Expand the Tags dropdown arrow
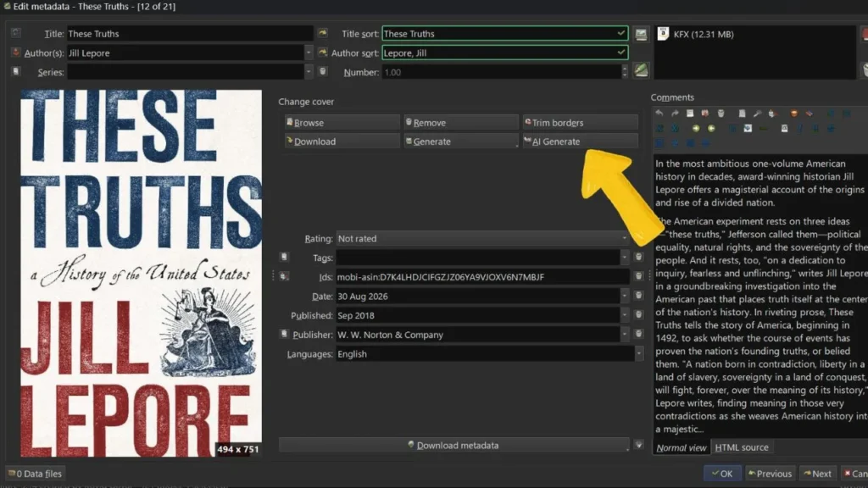Viewport: 868px width, 488px height. (625, 258)
